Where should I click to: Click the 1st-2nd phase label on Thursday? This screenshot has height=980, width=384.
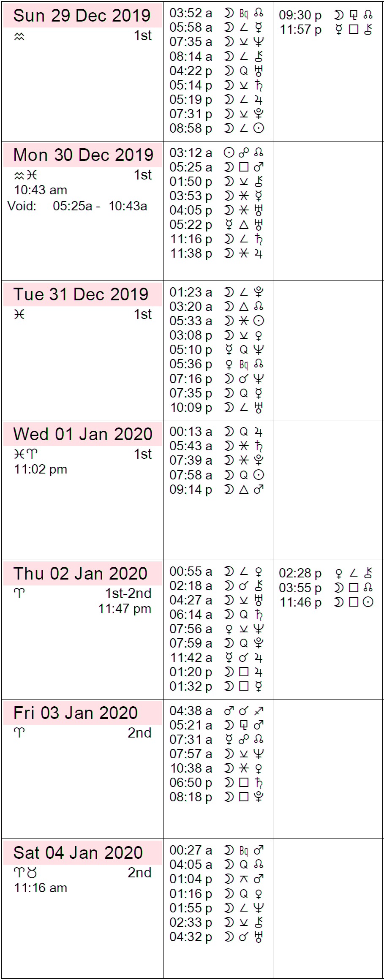pyautogui.click(x=128, y=593)
